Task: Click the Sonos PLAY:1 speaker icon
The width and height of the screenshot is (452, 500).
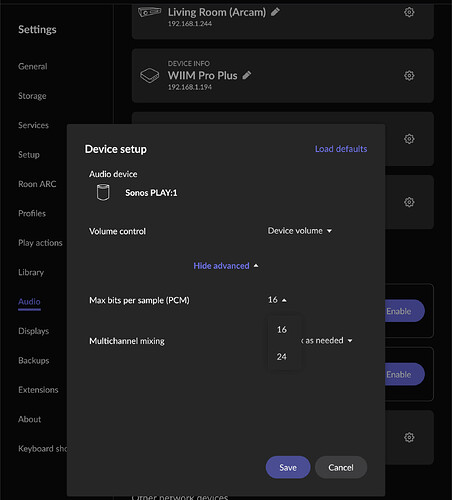Action: pos(103,192)
